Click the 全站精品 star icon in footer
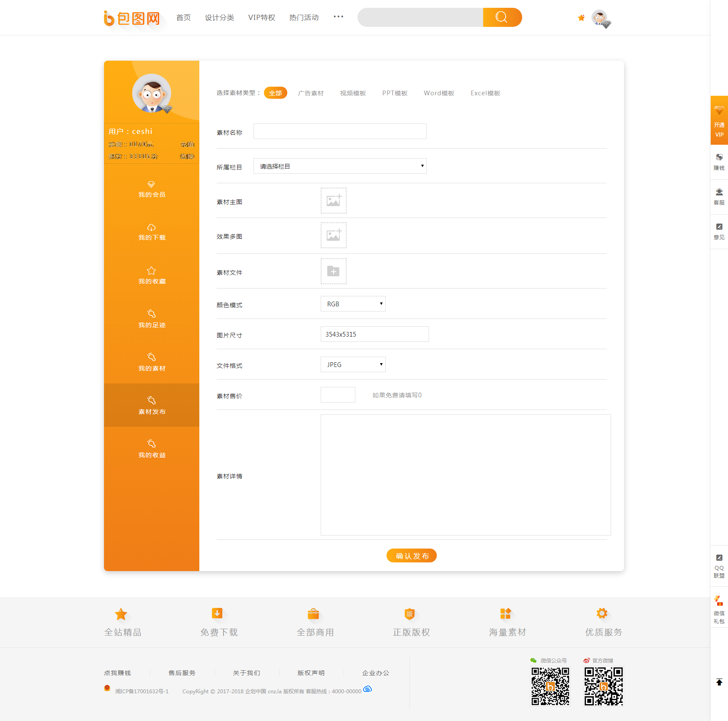Image resolution: width=728 pixels, height=721 pixels. 121,614
